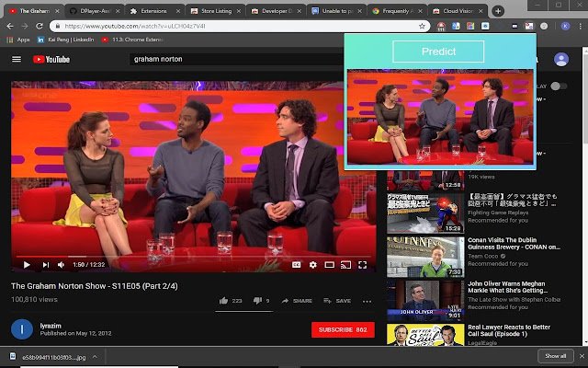This screenshot has width=588, height=368.
Task: Open lyrazim channel name link
Action: (51, 326)
